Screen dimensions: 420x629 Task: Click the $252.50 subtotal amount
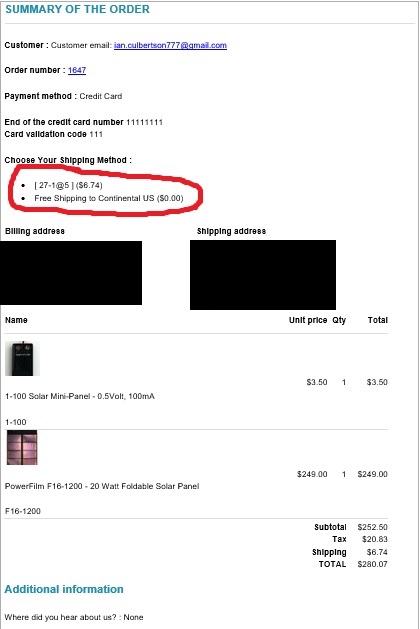click(x=372, y=527)
